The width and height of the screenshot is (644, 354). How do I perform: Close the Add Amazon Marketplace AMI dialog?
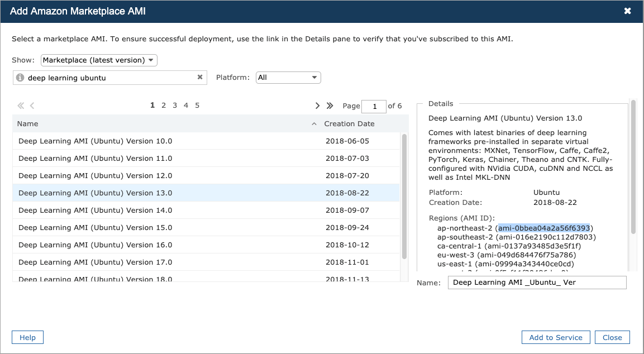(x=627, y=11)
